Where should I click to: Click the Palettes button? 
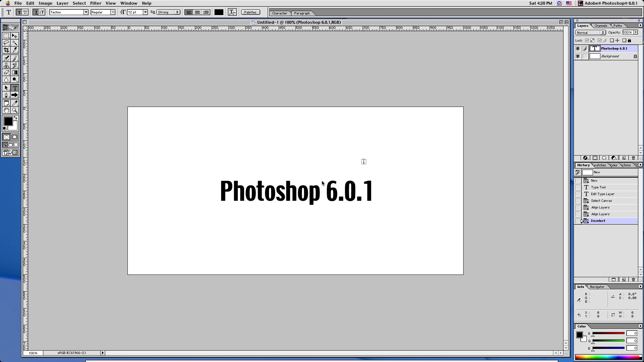[250, 12]
